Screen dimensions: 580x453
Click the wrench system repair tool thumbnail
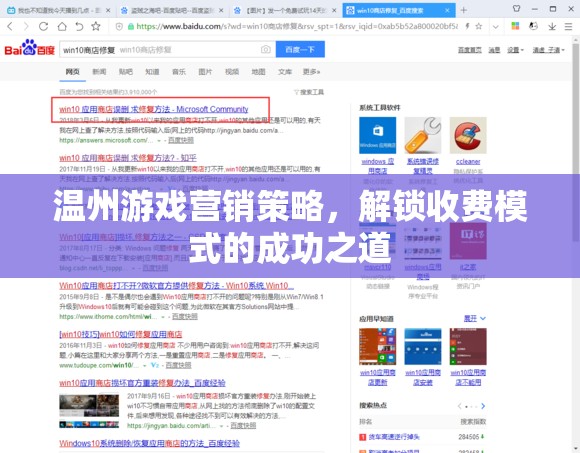(422, 135)
